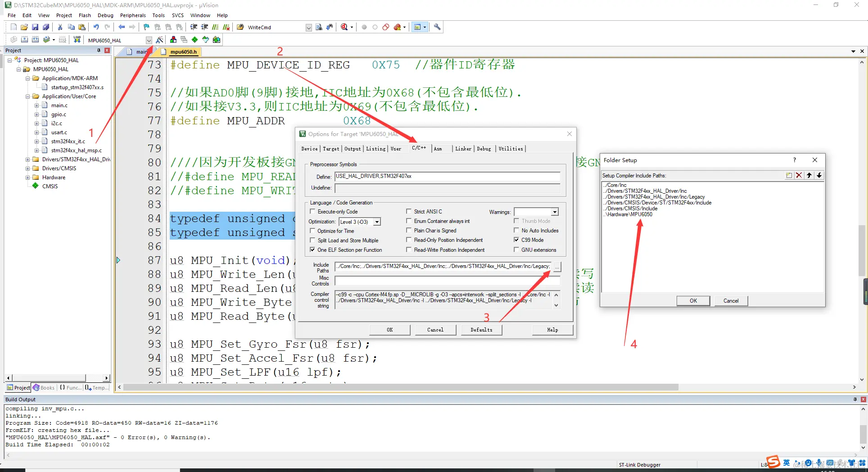
Task: Expand the Hardware folder in project tree
Action: 28,177
